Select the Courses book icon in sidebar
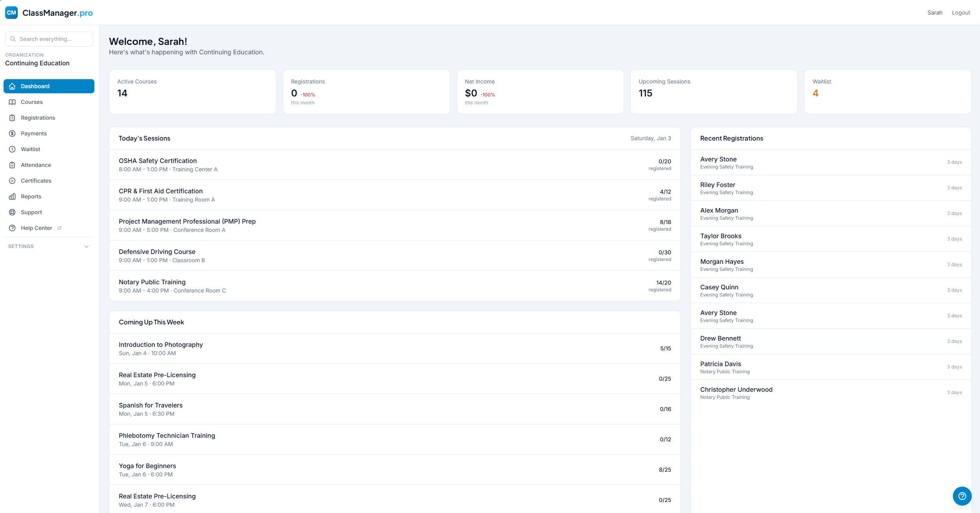 [x=12, y=102]
